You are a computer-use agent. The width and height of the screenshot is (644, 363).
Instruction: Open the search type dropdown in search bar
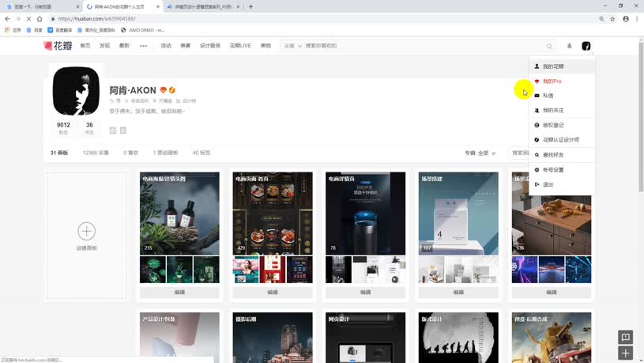(x=292, y=46)
